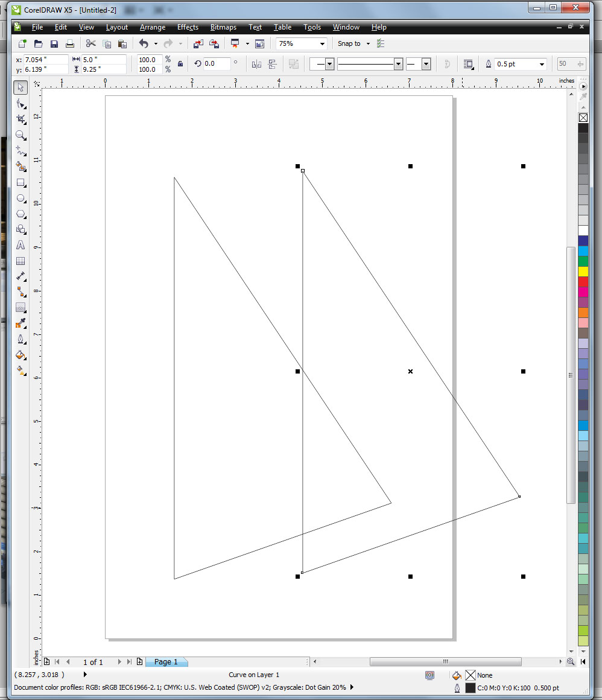
Task: Select the Fill tool bucket
Action: pos(21,355)
